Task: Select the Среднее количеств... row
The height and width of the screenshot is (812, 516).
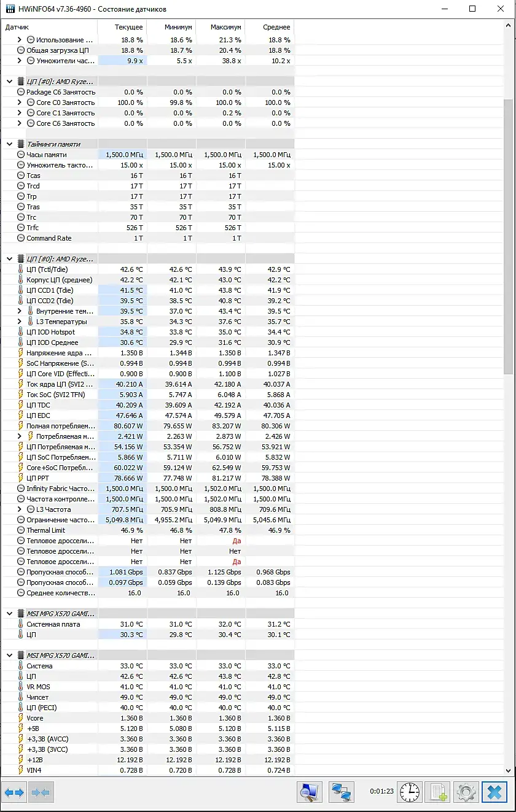Action: click(x=147, y=593)
